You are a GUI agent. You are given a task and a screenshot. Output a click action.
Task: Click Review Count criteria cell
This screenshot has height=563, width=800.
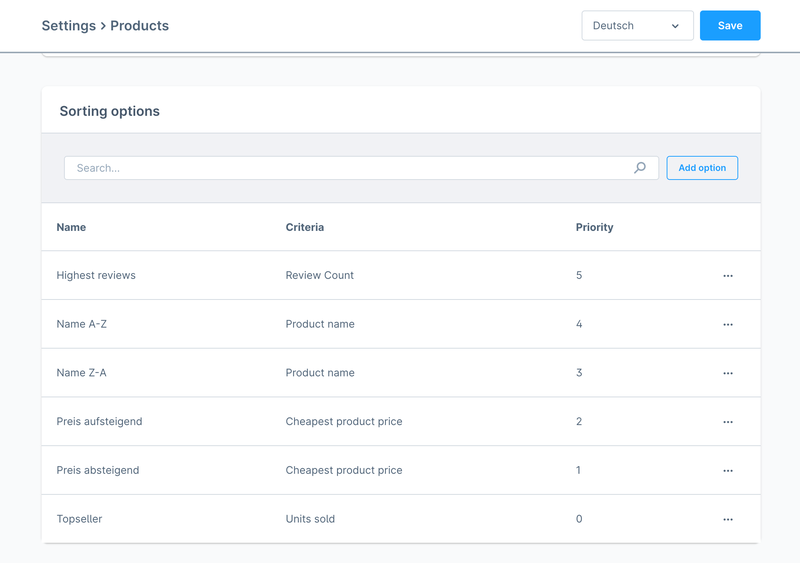319,275
